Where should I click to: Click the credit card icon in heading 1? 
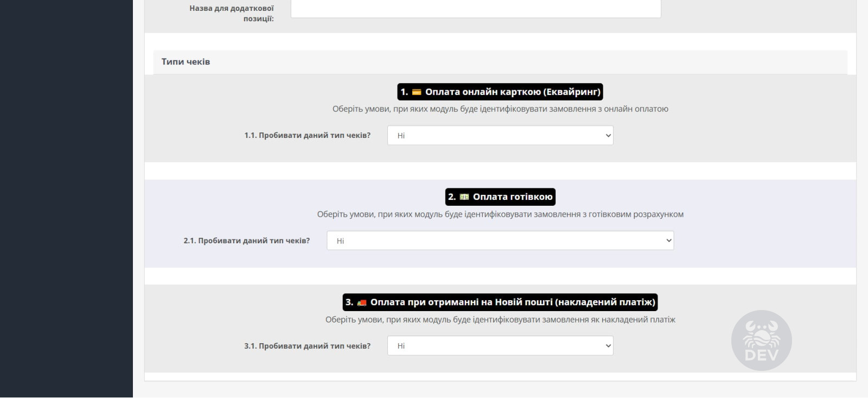tap(417, 92)
